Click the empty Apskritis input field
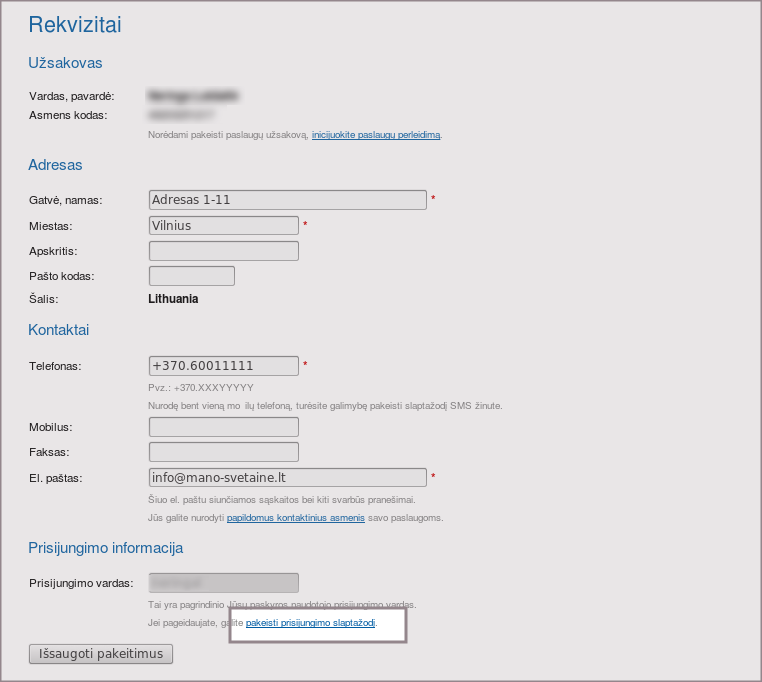Screen dimensions: 762x682 tap(223, 251)
